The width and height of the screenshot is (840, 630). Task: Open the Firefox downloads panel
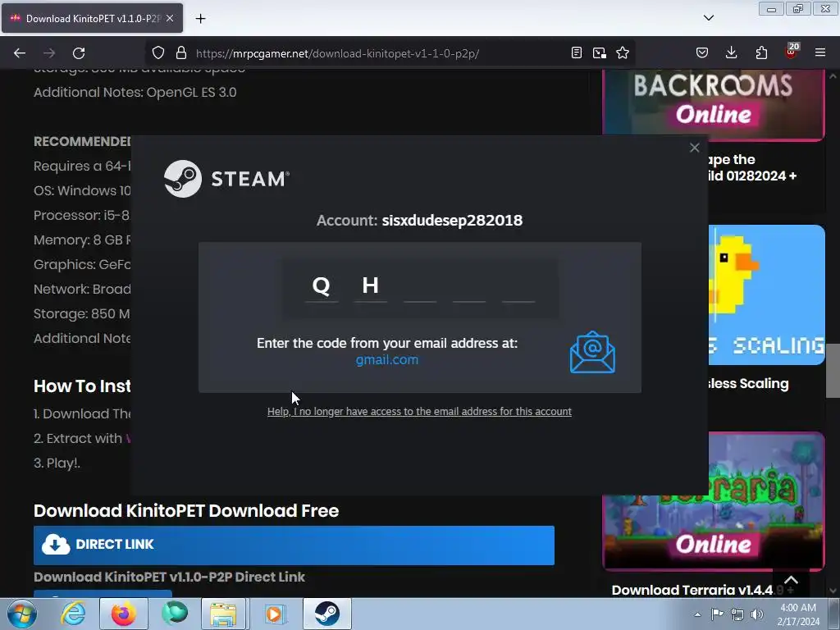pos(731,52)
